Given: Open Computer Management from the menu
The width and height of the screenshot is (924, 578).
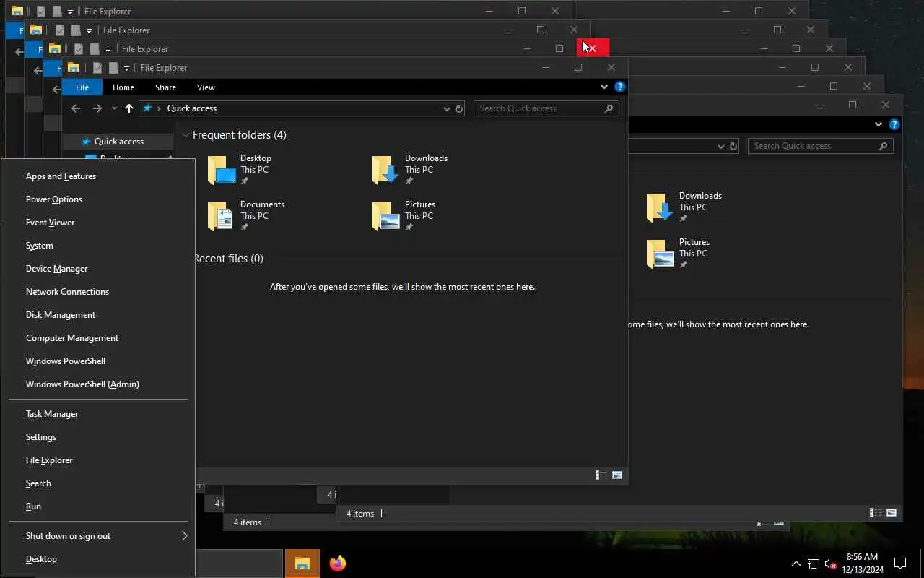Looking at the screenshot, I should pyautogui.click(x=98, y=338).
